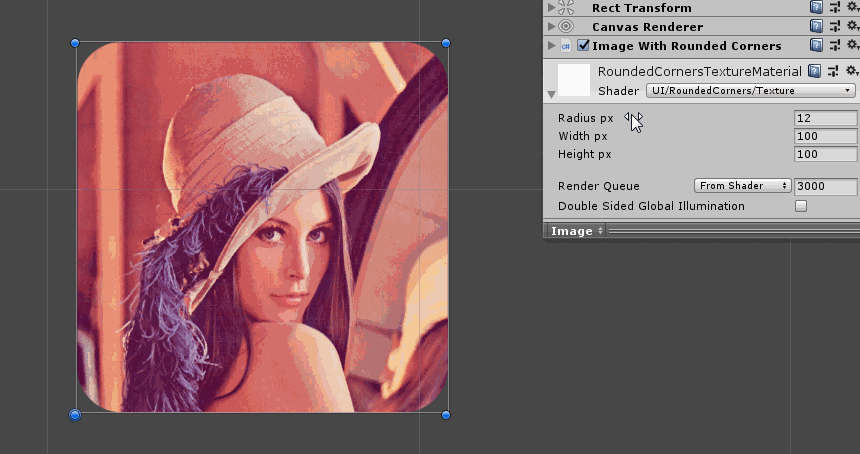Enable Double Sided Global Illumination checkbox
The height and width of the screenshot is (454, 860).
pos(801,206)
